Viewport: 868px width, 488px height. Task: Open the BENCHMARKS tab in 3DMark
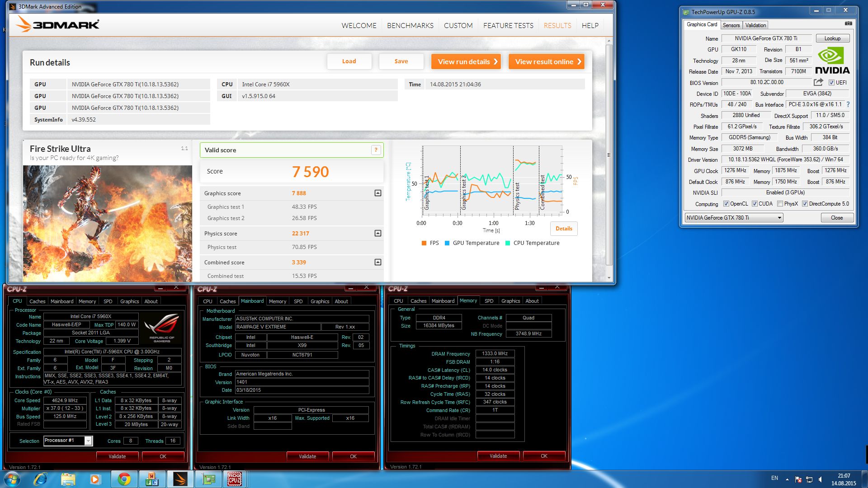410,26
